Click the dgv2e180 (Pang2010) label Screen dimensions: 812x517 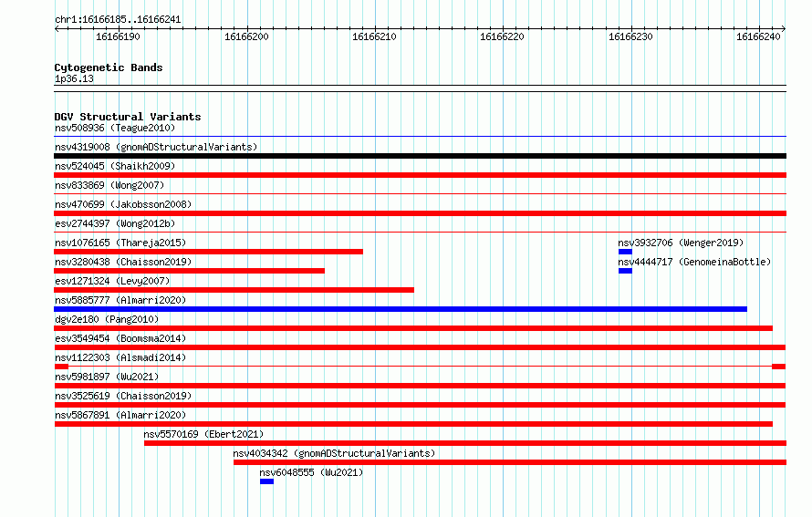(107, 319)
